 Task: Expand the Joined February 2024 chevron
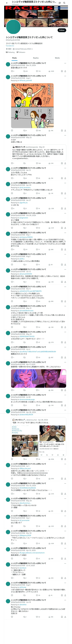(32, 49)
